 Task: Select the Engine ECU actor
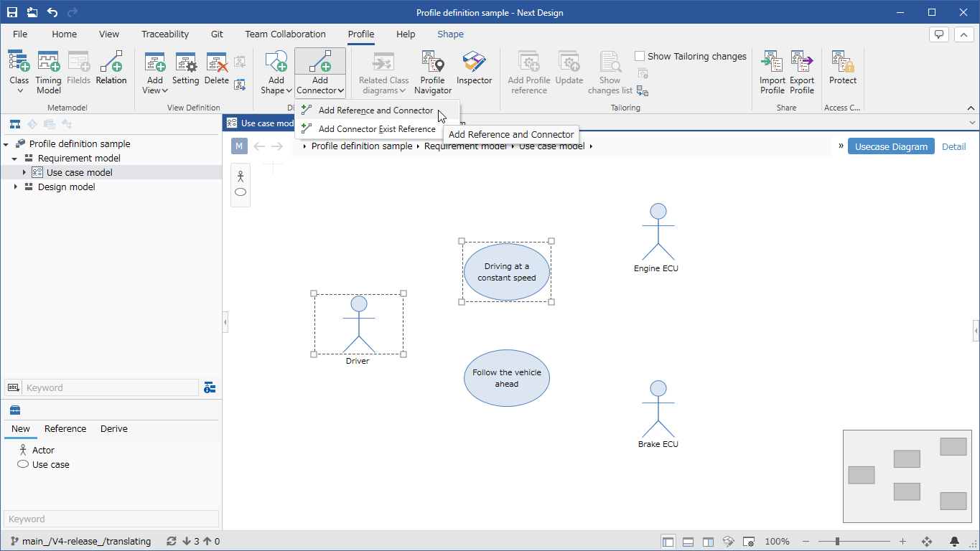pyautogui.click(x=657, y=237)
